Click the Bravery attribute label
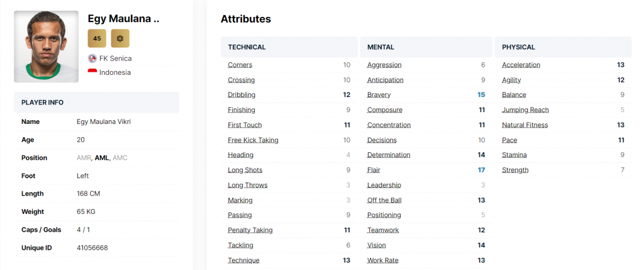The image size is (644, 270). pos(379,95)
